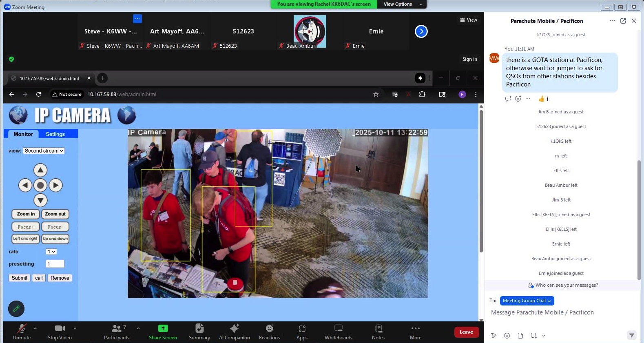
Task: Open the View Options dropdown
Action: (402, 4)
